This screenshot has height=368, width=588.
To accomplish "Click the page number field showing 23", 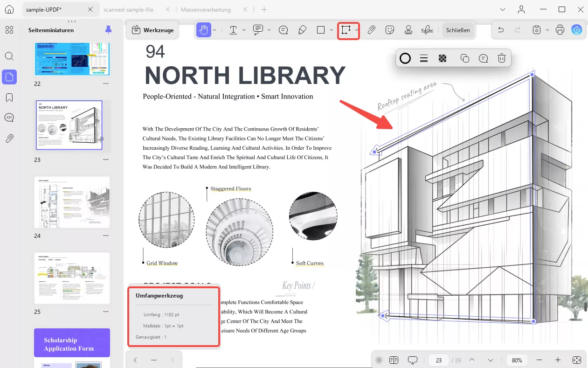I will [x=439, y=360].
